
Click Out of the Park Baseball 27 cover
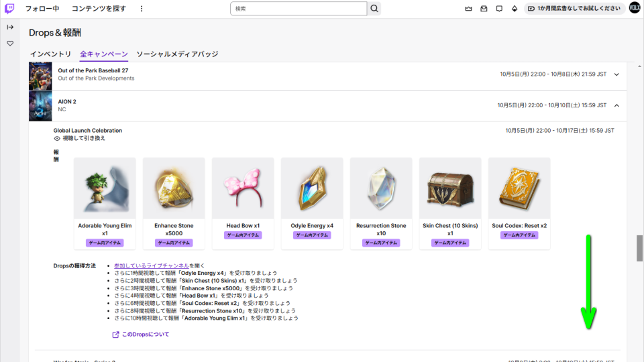(40, 76)
